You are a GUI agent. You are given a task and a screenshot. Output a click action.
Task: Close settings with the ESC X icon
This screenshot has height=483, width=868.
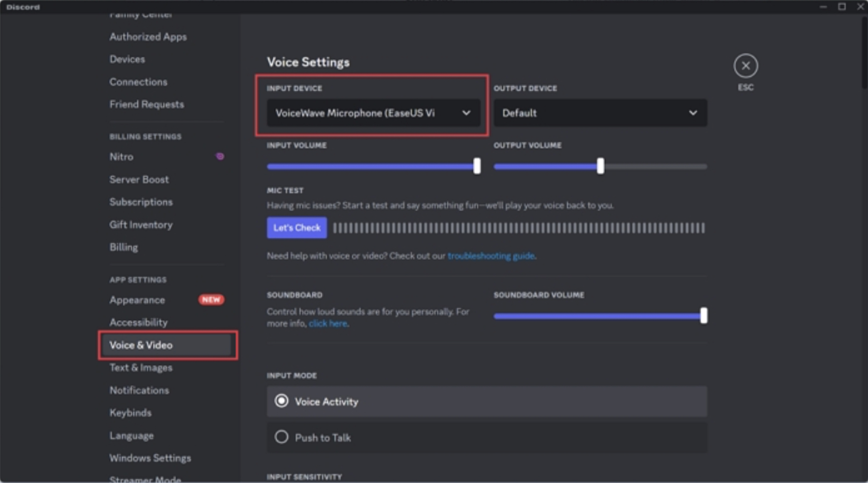point(746,66)
